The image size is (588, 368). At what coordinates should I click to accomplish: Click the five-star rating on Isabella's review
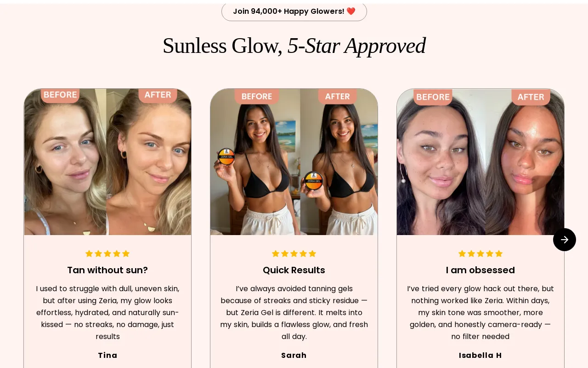pyautogui.click(x=481, y=253)
